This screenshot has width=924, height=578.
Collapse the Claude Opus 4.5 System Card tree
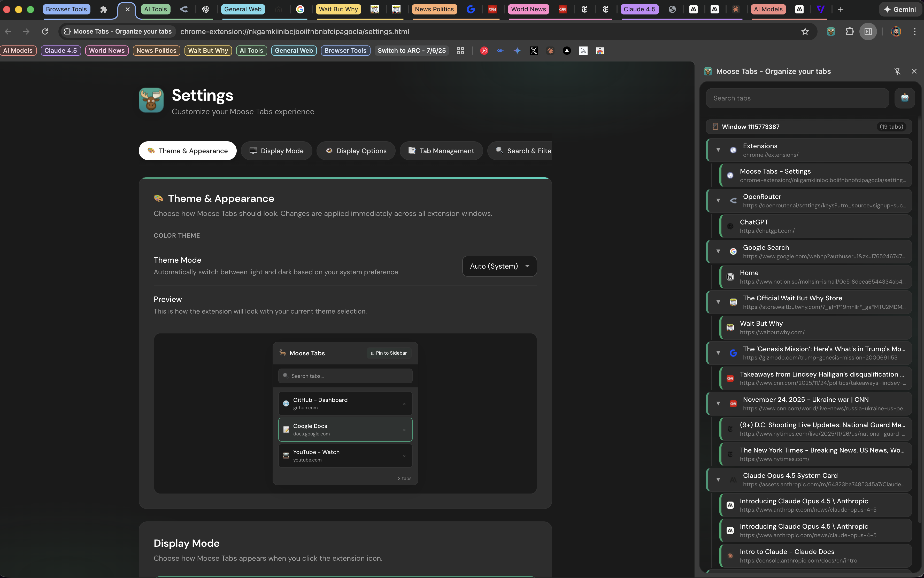718,479
